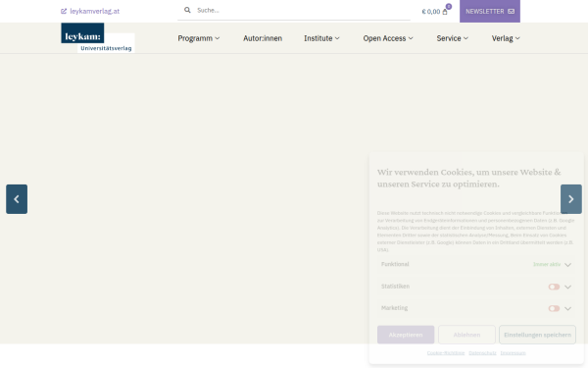Click the cookie banner heading text

click(469, 178)
